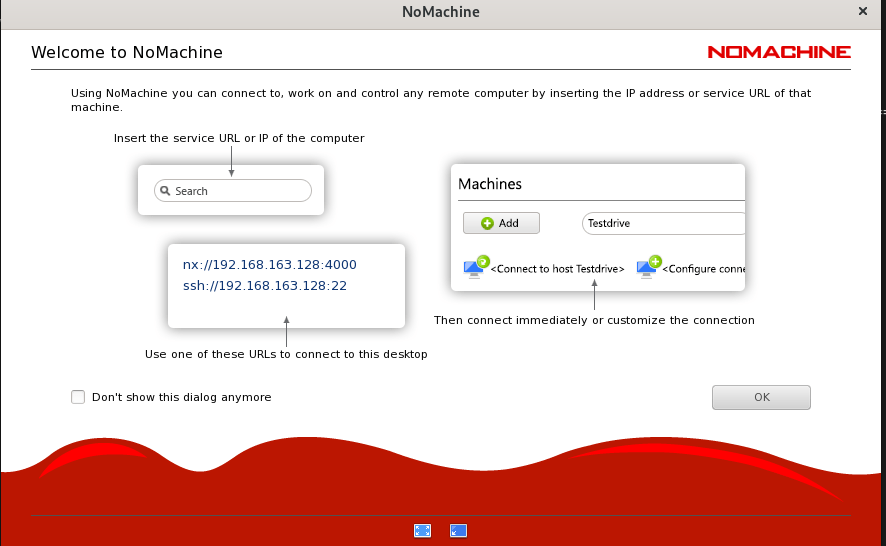
Task: Click the Machines heading
Action: pos(490,184)
